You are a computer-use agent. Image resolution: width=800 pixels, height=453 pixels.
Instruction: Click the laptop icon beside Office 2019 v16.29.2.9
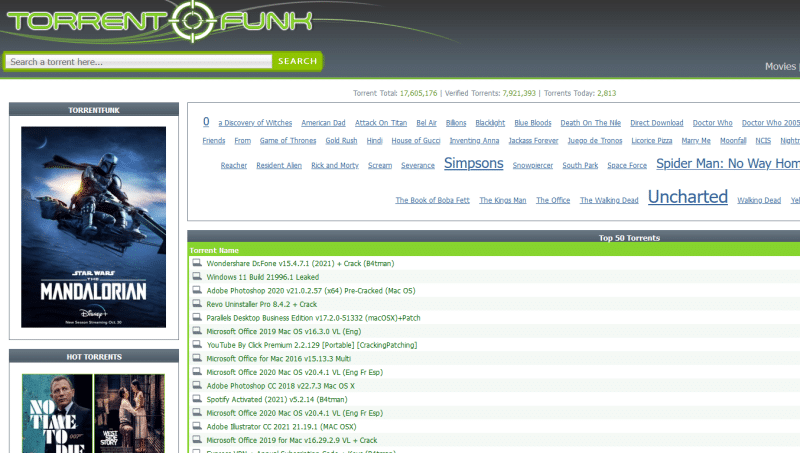[x=197, y=440]
